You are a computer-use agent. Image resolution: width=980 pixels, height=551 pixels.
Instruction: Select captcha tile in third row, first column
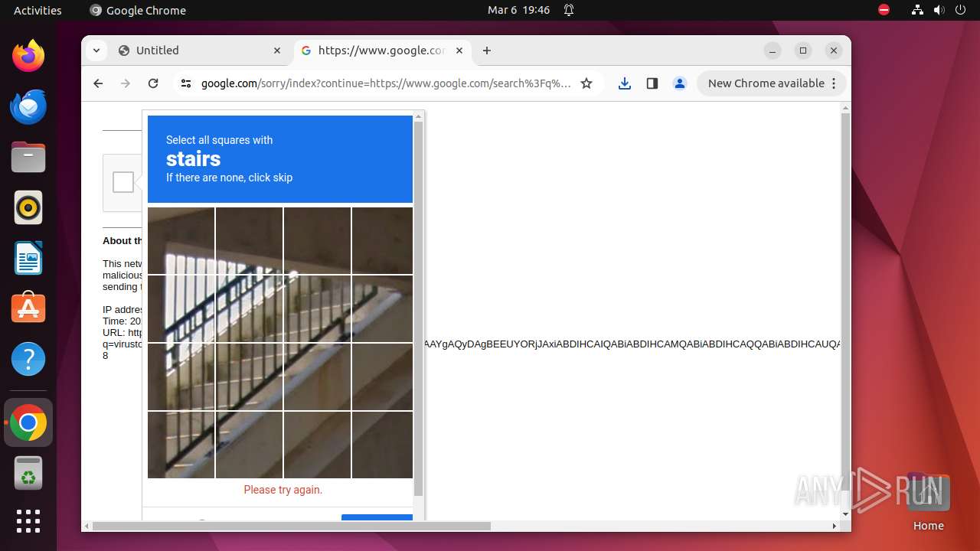[x=181, y=377]
